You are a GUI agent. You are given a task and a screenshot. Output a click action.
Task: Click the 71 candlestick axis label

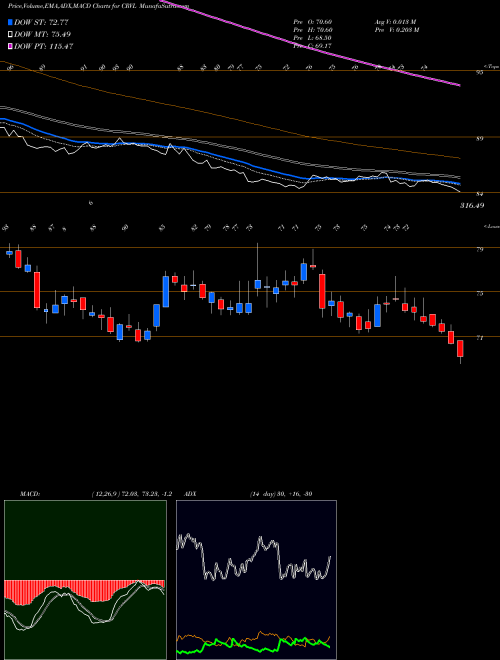[479, 338]
